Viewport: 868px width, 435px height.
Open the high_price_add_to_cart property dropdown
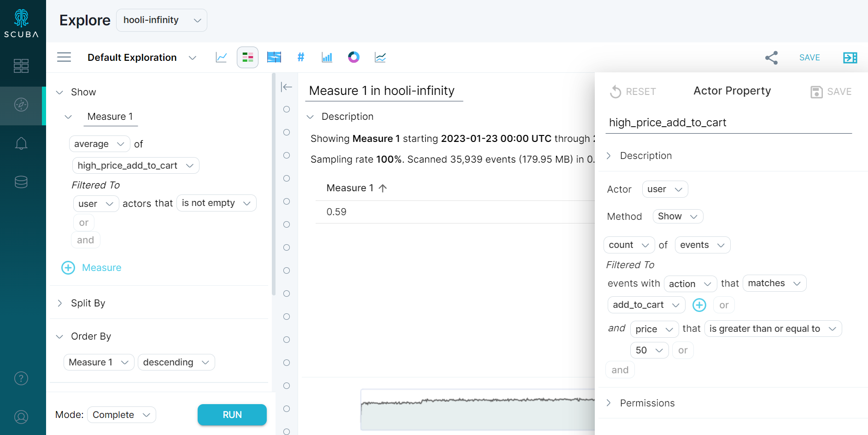tap(135, 165)
